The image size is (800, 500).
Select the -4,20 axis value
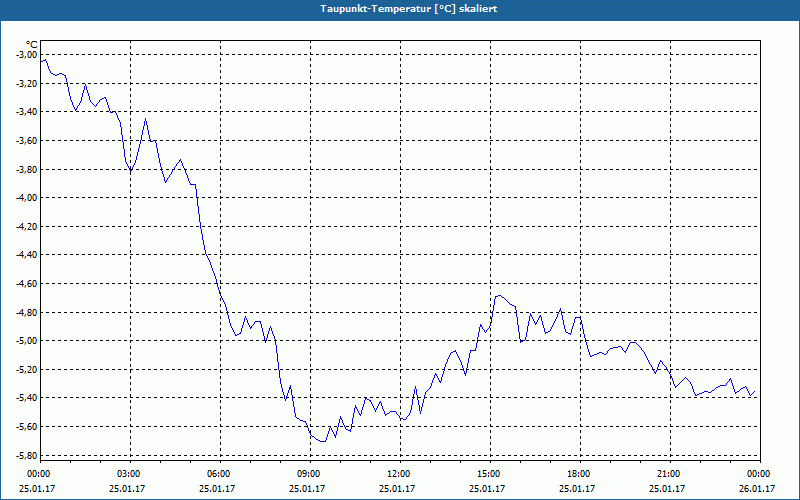(x=25, y=227)
